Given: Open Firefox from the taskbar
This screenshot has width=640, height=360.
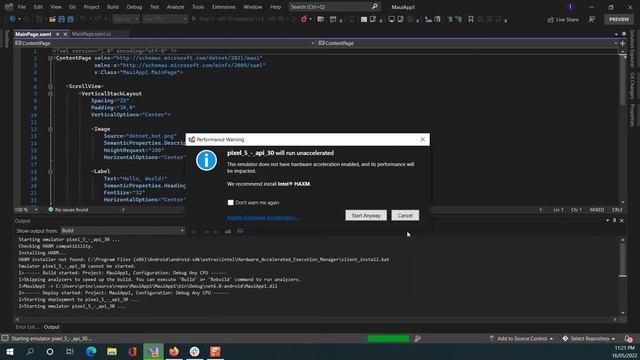Looking at the screenshot, I should tap(174, 351).
